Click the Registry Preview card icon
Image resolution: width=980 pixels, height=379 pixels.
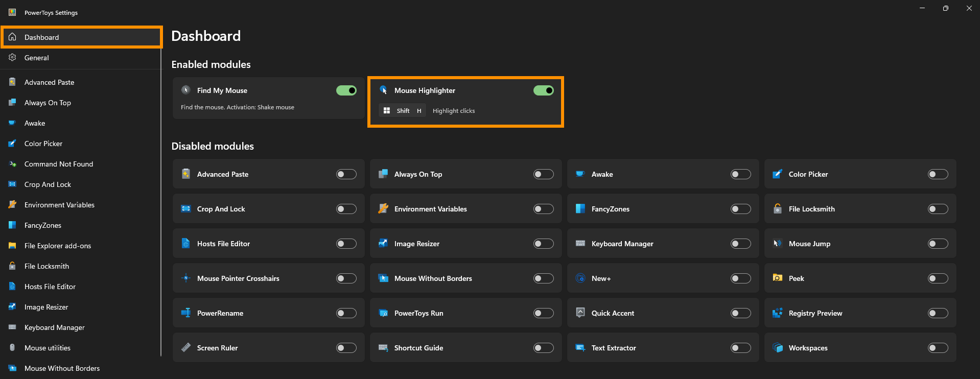(x=778, y=313)
